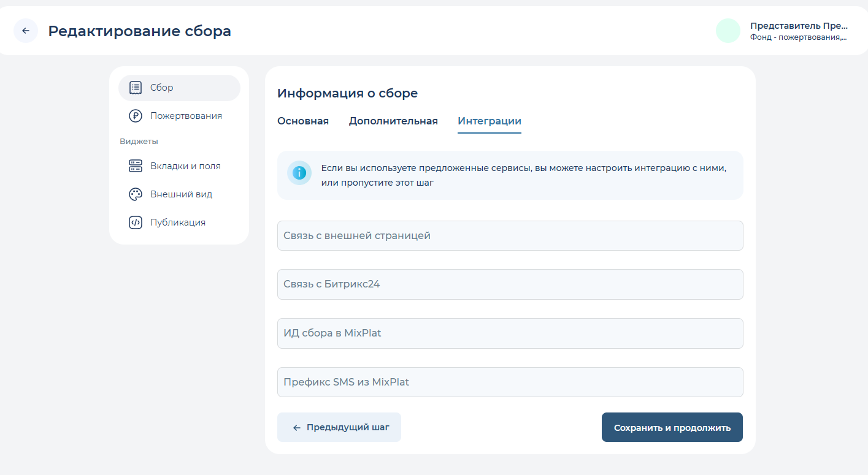This screenshot has width=868, height=475.
Task: Click the integration hint text in notice
Action: click(524, 175)
